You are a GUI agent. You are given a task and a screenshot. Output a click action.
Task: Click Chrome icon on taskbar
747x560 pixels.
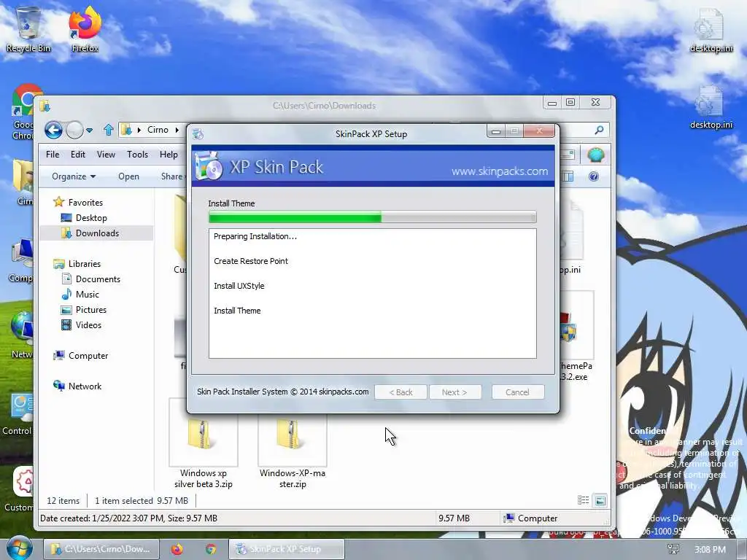211,549
